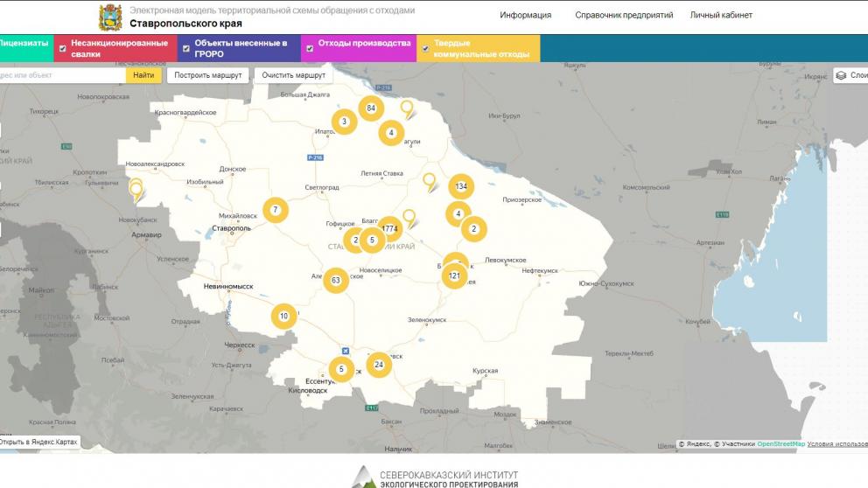This screenshot has width=868, height=488.
Task: Click the address or object search field
Action: click(x=61, y=75)
